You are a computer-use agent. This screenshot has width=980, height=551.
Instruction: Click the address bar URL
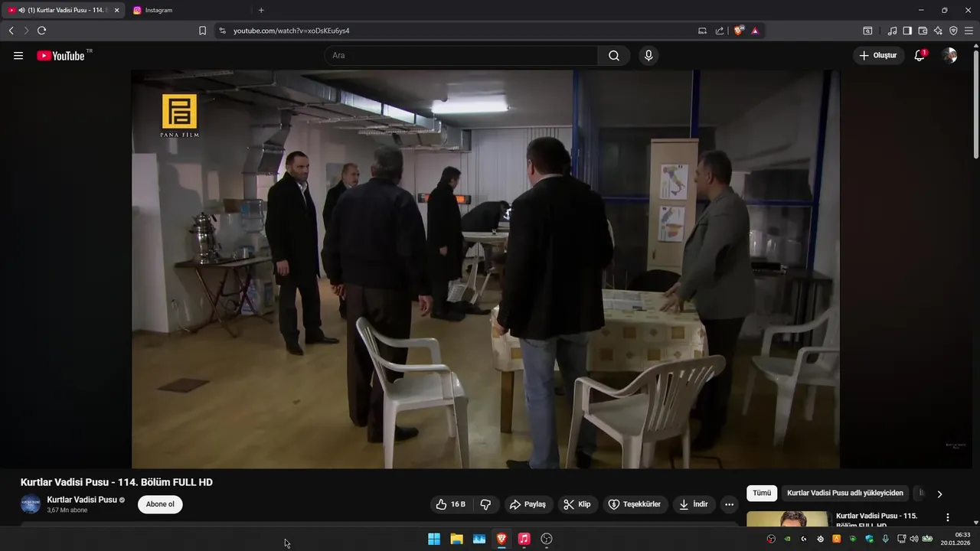[291, 31]
